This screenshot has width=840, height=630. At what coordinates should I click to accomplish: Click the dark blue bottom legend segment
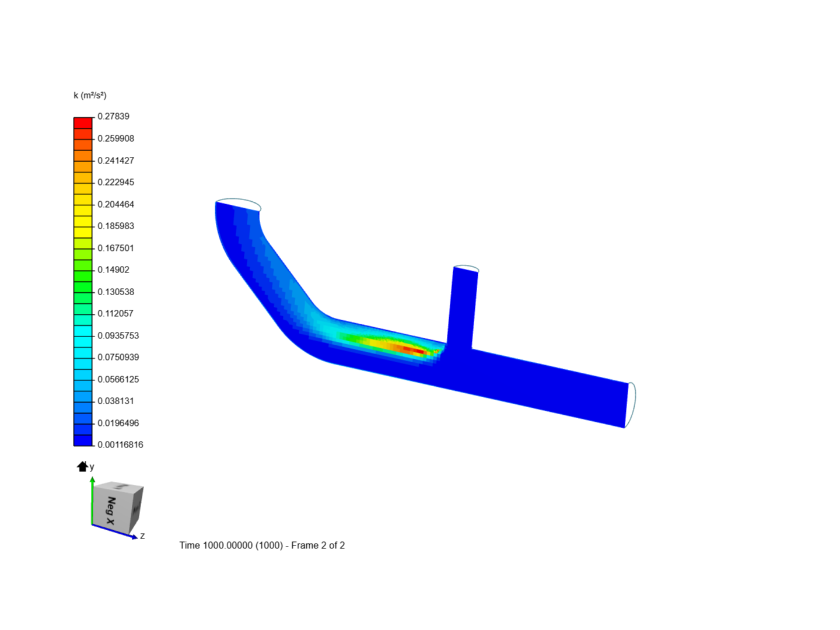[83, 440]
